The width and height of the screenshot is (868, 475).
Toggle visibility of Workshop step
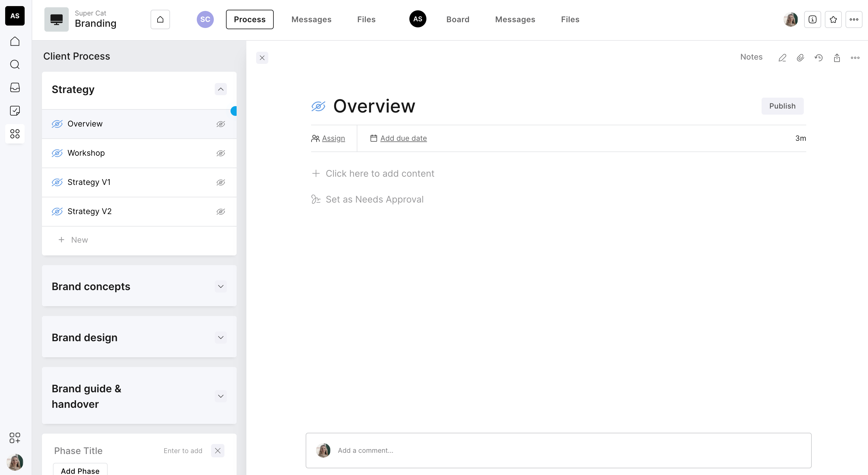pyautogui.click(x=220, y=153)
